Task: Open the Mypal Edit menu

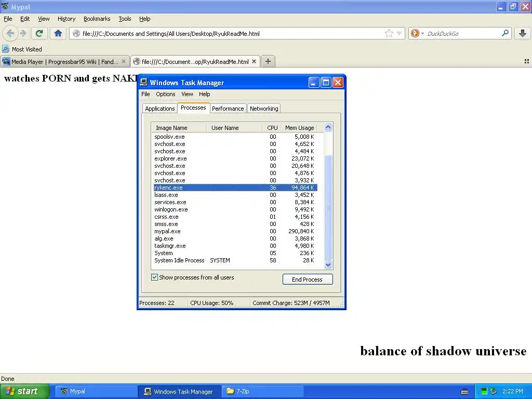Action: (25, 19)
